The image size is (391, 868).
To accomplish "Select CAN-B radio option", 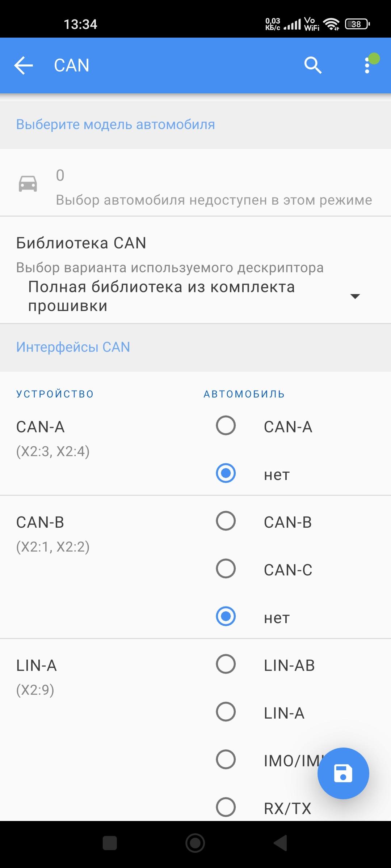I will (226, 521).
